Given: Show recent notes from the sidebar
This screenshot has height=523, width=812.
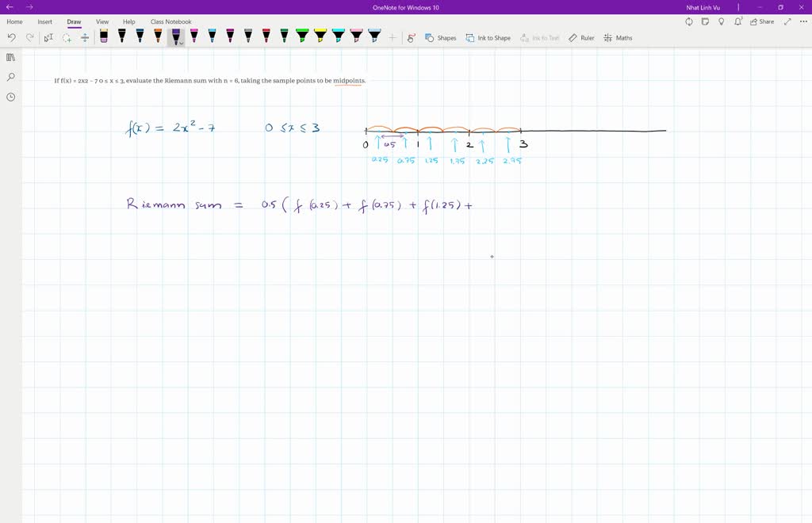Looking at the screenshot, I should coord(10,97).
